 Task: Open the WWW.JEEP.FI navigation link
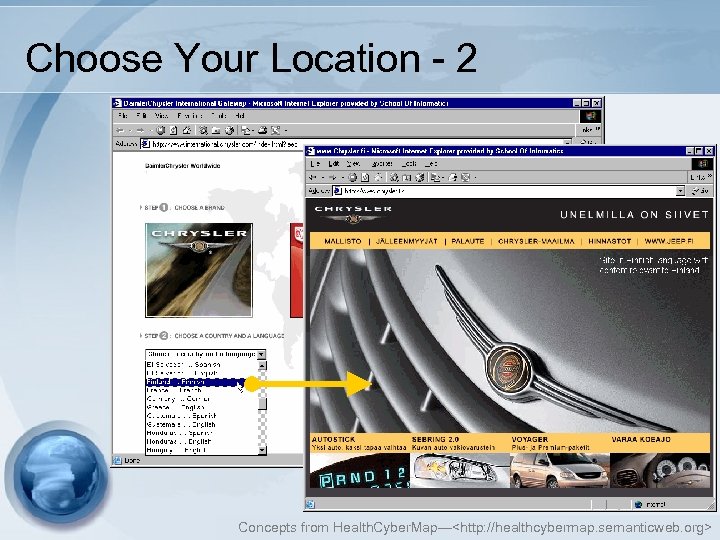click(669, 241)
